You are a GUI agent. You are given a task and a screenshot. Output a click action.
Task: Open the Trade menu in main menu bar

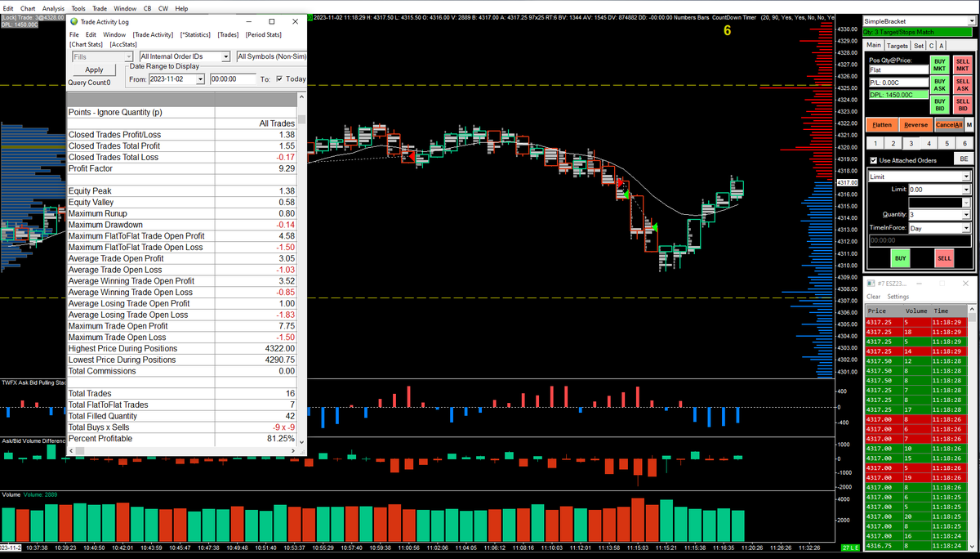100,8
